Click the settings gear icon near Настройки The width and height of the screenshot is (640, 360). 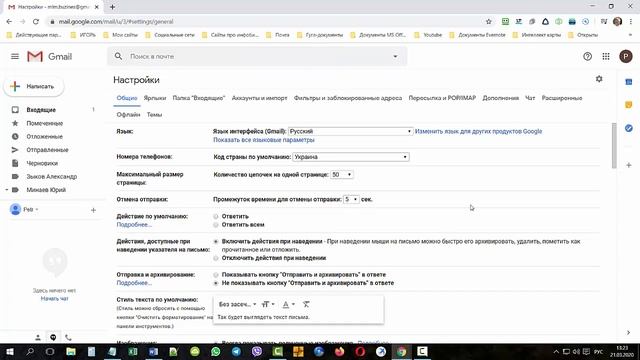tap(599, 79)
